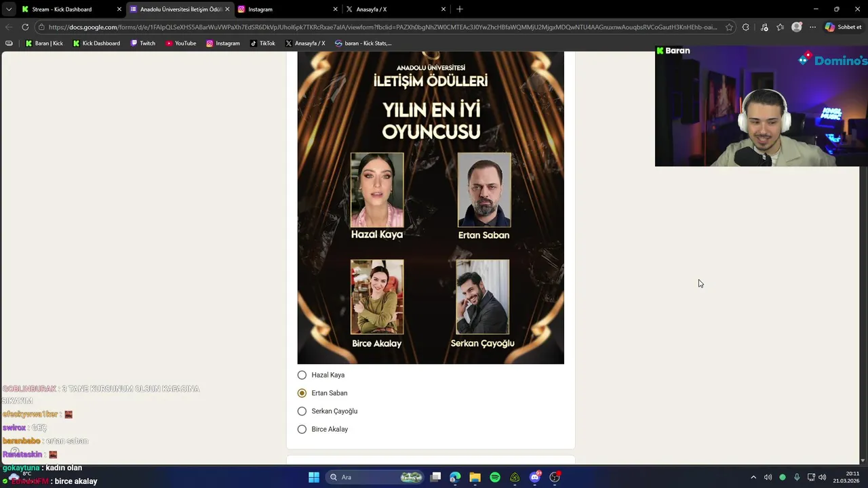Close the Stream - Kick Dashboard tab

point(119,9)
